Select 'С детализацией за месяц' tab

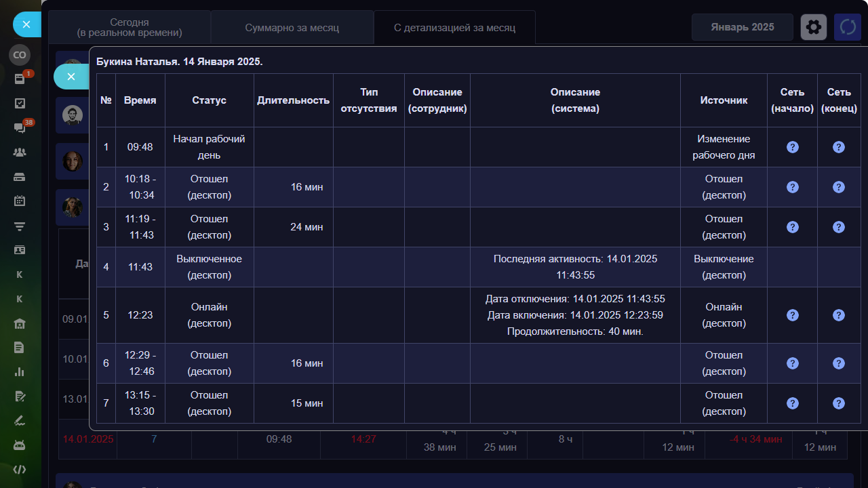point(454,28)
